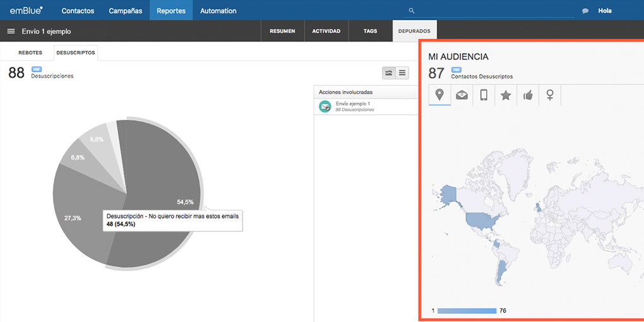Click the 'ver' badge next to 88 Desuscripciones
The image size is (644, 322).
[x=36, y=69]
